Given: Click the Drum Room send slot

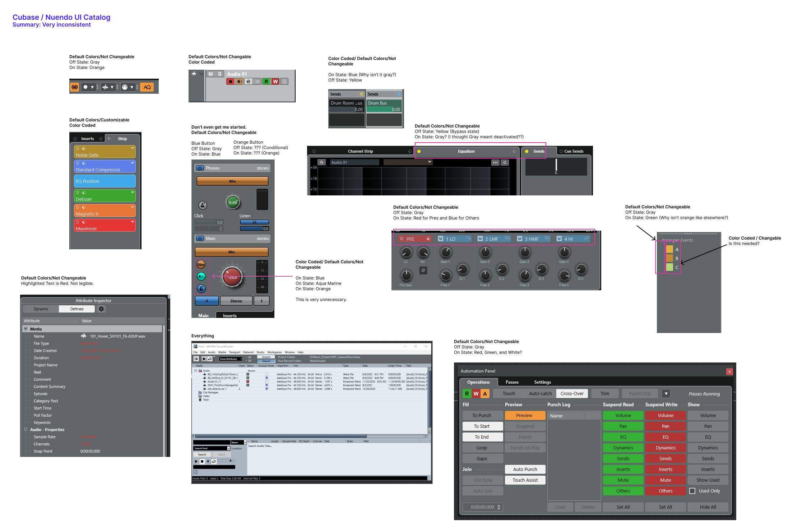Looking at the screenshot, I should 346,103.
